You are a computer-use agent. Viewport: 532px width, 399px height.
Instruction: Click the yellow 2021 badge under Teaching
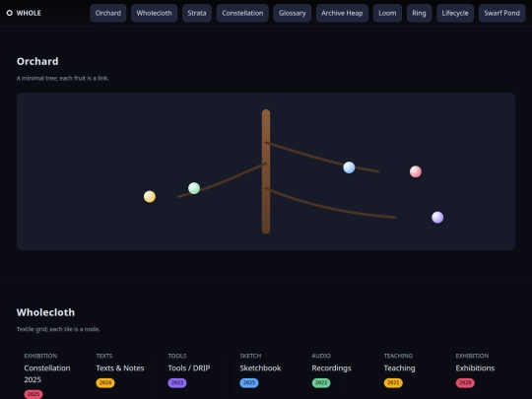393,382
